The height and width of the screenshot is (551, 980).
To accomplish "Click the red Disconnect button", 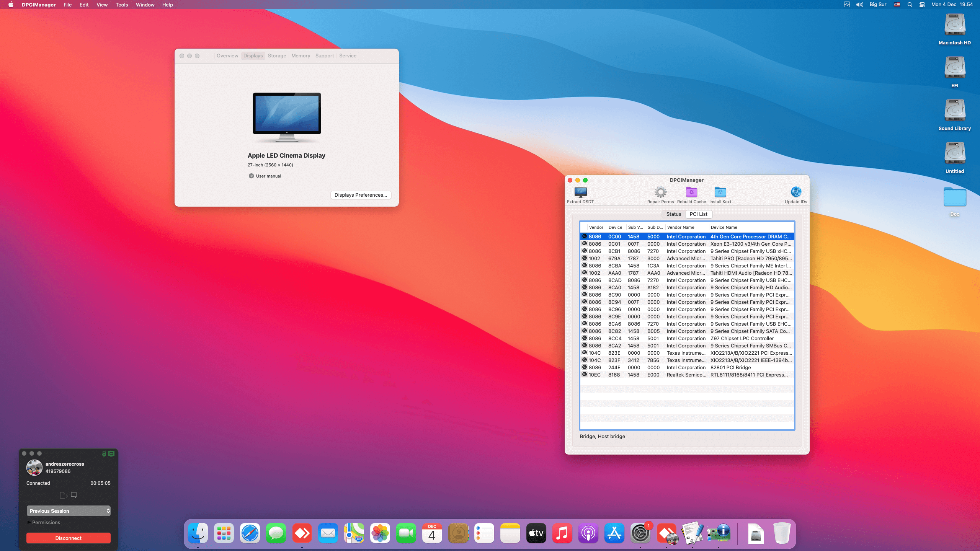I will click(x=69, y=538).
